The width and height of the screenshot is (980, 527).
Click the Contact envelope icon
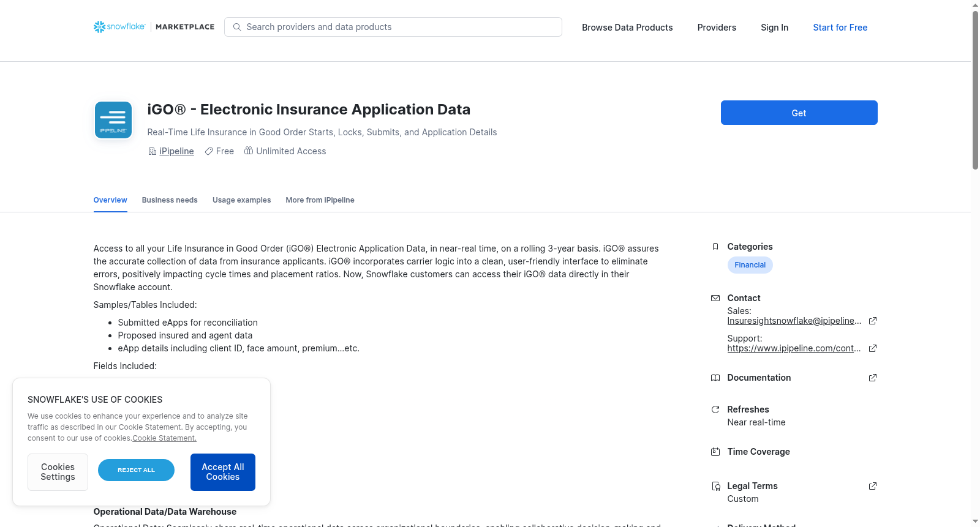coord(715,298)
